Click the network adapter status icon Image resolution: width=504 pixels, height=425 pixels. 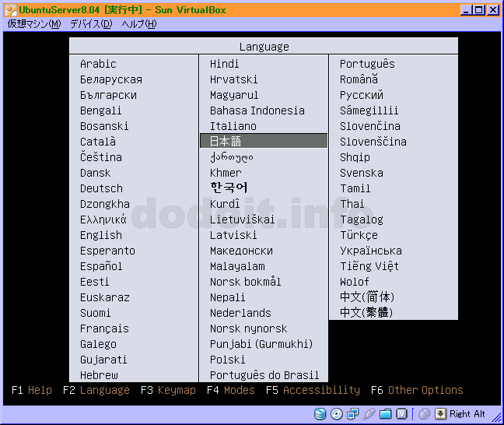point(353,414)
